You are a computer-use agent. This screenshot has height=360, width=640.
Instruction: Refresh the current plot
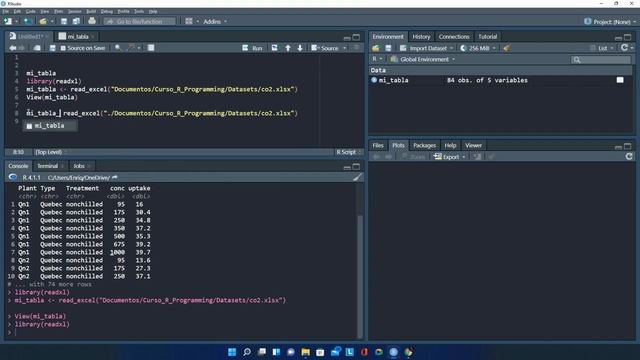point(629,156)
